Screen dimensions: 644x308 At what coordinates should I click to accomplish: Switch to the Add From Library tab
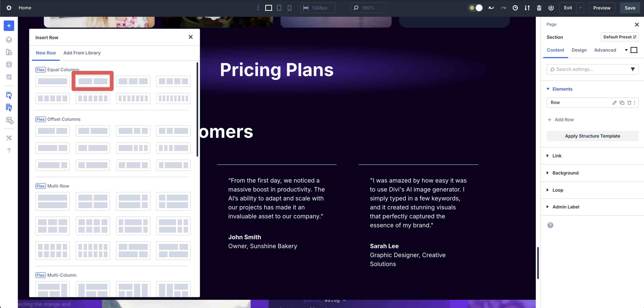tap(82, 53)
